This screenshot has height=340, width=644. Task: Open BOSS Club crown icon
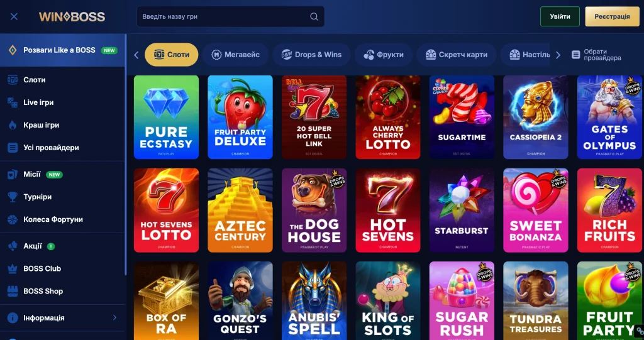pyautogui.click(x=13, y=268)
